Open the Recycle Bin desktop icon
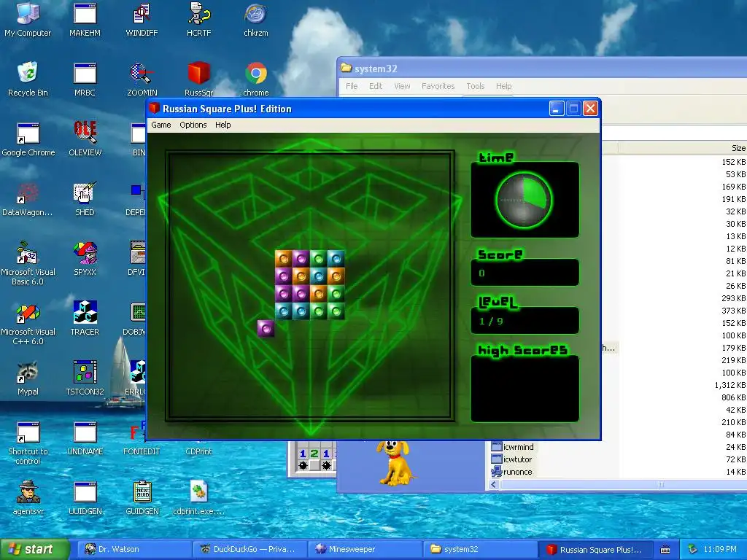The width and height of the screenshot is (747, 560). (x=28, y=79)
